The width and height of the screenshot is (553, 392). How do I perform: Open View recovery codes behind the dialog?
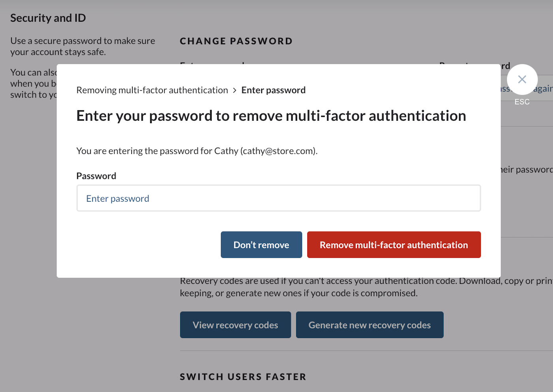coord(235,325)
